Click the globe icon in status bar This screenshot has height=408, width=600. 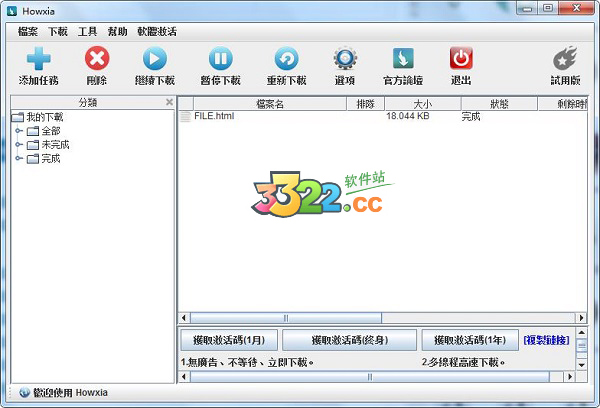tap(24, 392)
